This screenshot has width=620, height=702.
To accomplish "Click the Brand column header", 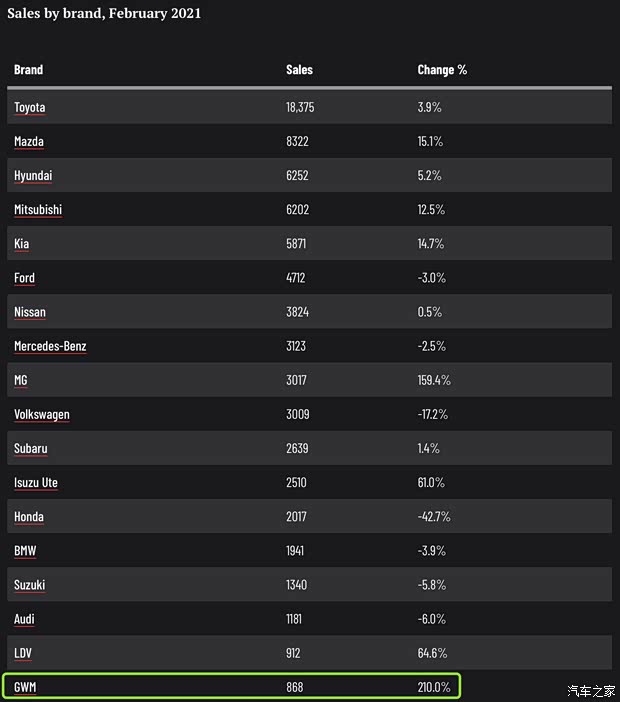I will (x=29, y=70).
